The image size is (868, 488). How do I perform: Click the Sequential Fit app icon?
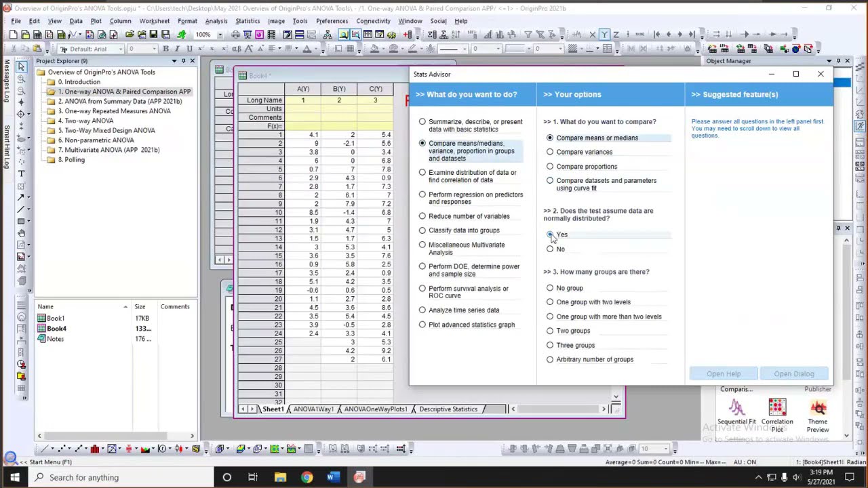click(x=736, y=413)
